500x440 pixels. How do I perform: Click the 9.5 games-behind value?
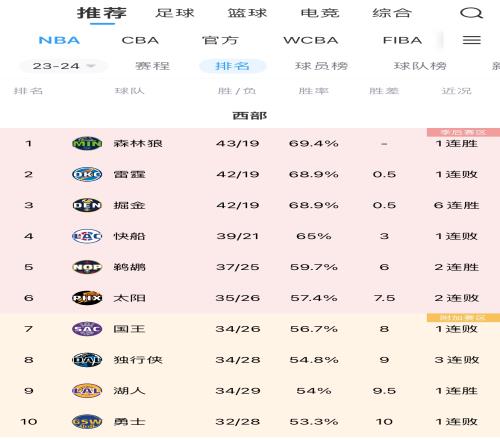(384, 391)
